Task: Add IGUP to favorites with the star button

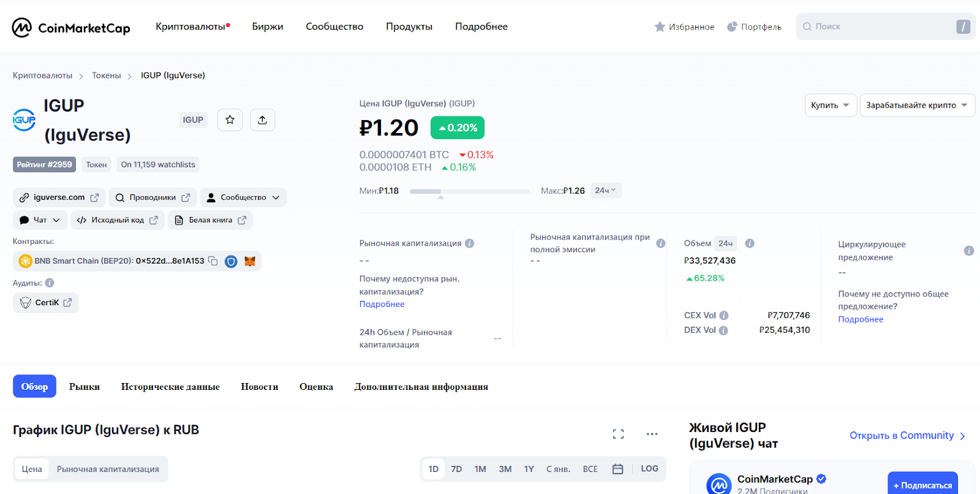Action: click(230, 120)
